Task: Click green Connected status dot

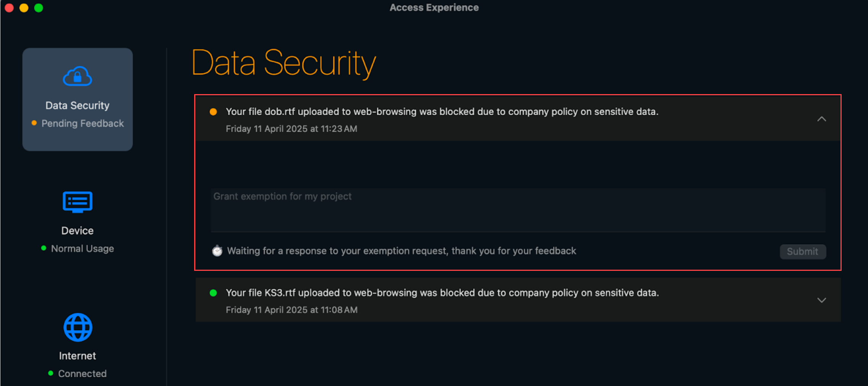Action: point(50,373)
